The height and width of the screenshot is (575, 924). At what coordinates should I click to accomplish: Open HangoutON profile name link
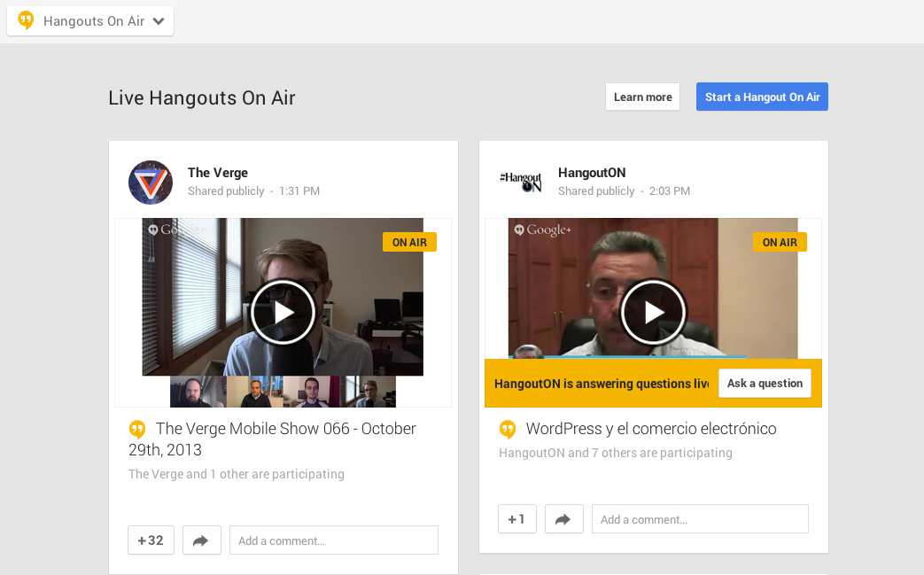592,173
